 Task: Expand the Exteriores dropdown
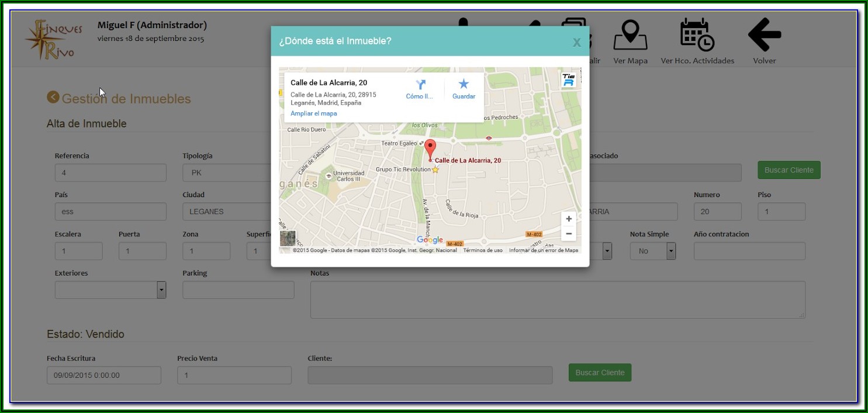161,290
